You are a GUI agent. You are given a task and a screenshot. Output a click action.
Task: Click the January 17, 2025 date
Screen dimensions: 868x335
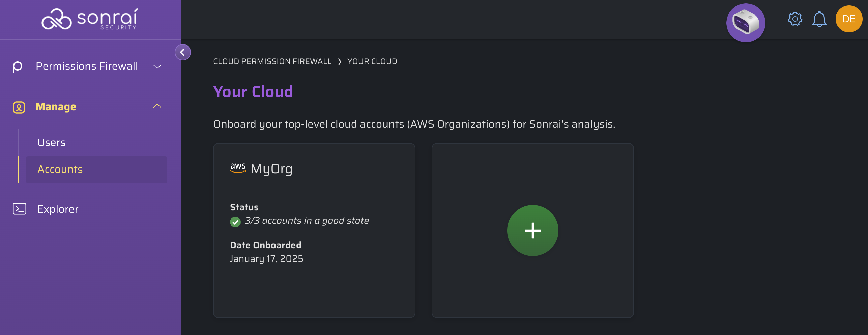[x=267, y=259]
